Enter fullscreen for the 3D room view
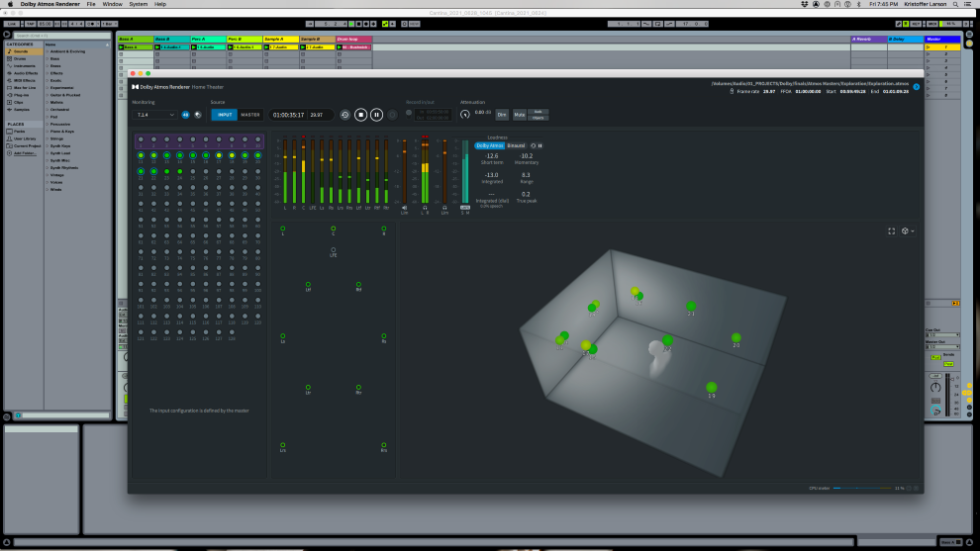 click(x=891, y=231)
